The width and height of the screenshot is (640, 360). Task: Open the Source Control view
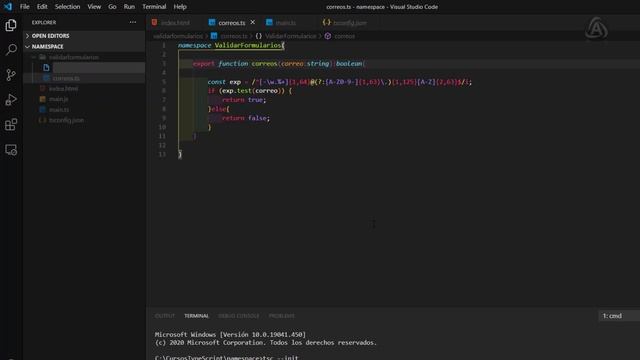coord(11,75)
